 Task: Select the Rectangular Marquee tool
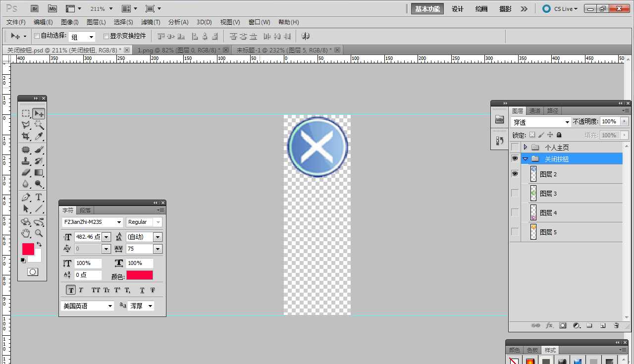point(26,113)
